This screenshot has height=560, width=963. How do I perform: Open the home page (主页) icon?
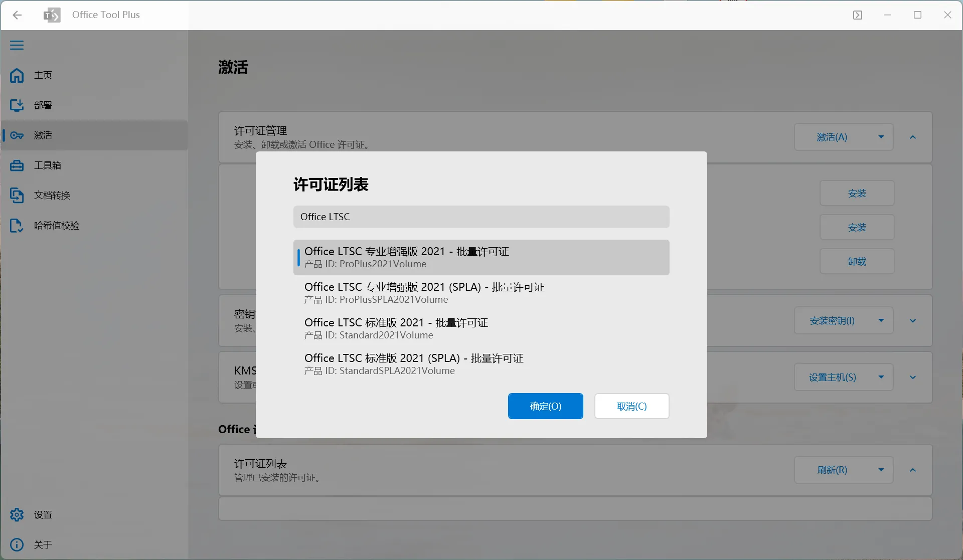pos(17,75)
